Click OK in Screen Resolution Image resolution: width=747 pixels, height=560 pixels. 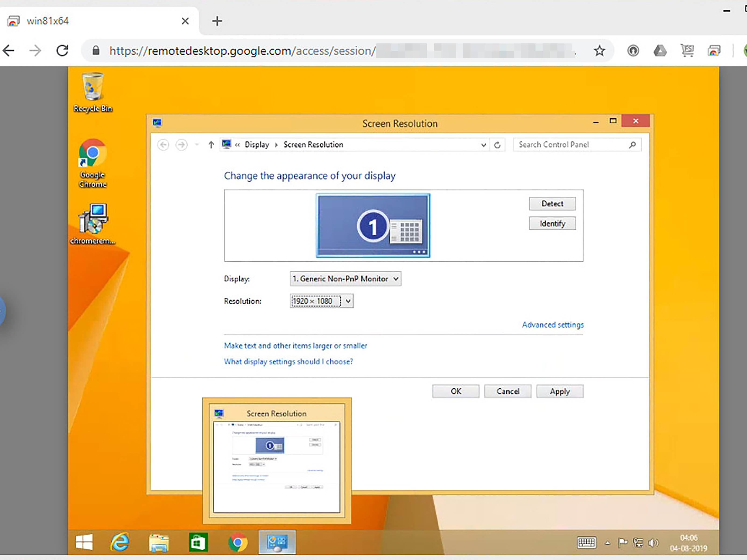pyautogui.click(x=456, y=391)
